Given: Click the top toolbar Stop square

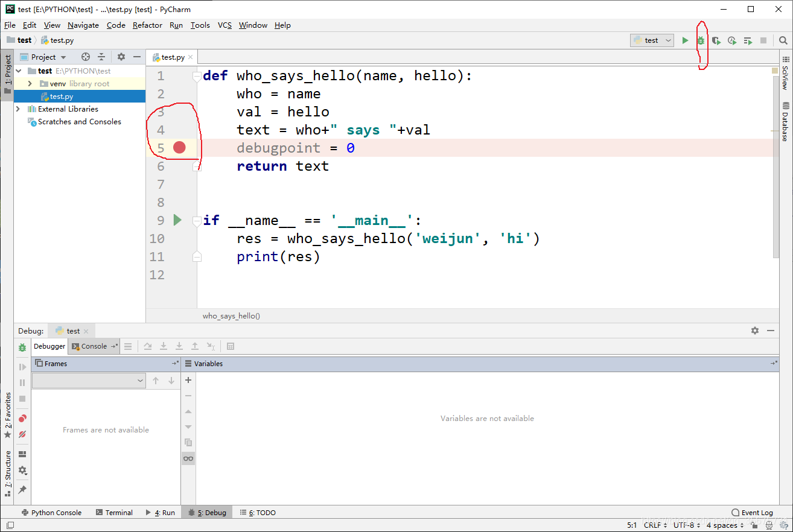Looking at the screenshot, I should (x=763, y=40).
